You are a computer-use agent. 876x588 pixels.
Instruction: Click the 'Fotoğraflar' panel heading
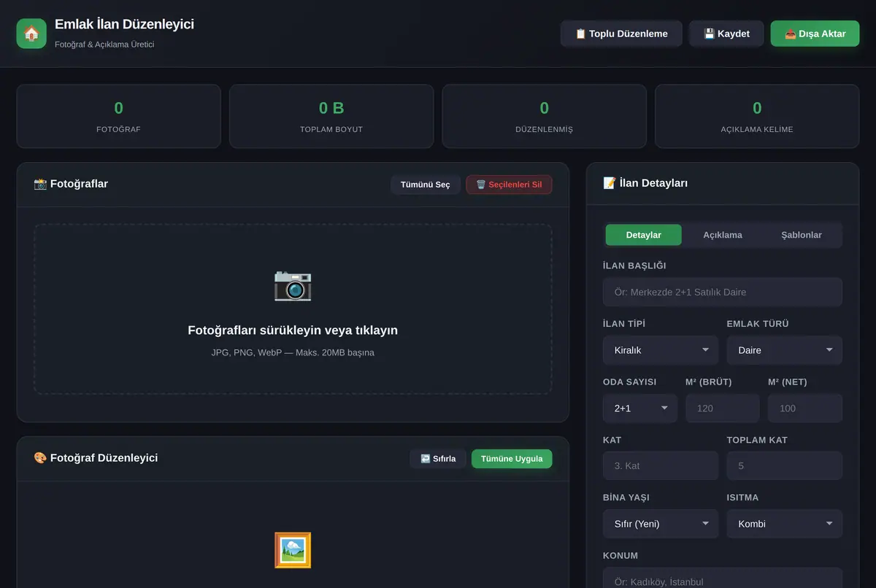71,184
